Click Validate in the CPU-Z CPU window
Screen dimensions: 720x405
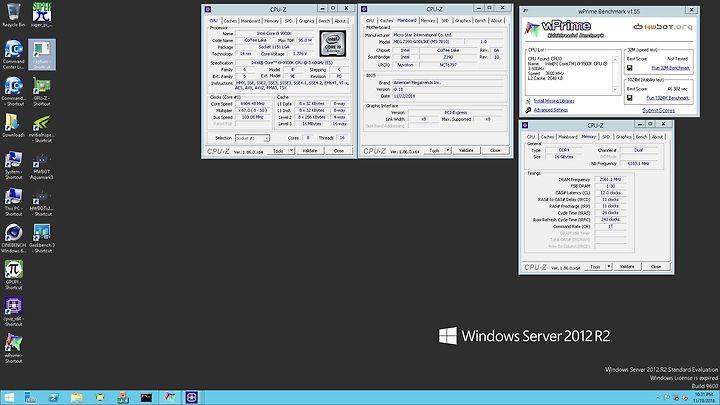tap(309, 151)
